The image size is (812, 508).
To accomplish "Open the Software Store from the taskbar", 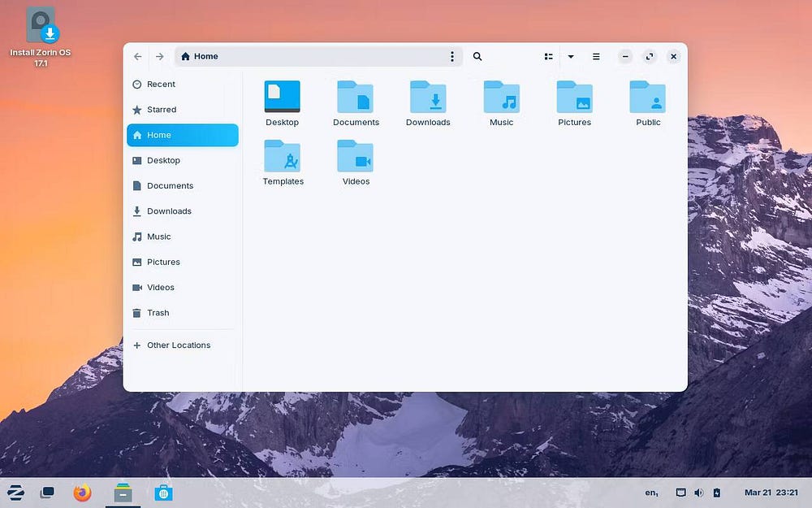I will [x=163, y=493].
